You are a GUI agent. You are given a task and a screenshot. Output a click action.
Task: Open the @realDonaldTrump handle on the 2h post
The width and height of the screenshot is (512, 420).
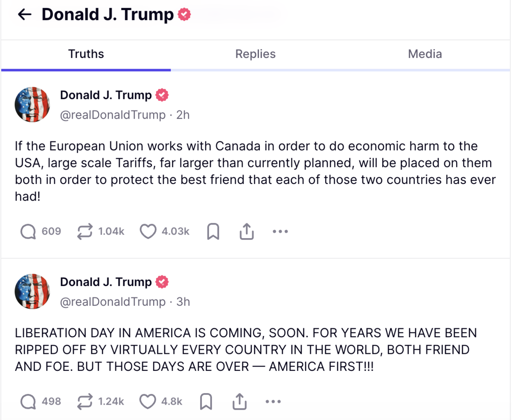tap(113, 115)
